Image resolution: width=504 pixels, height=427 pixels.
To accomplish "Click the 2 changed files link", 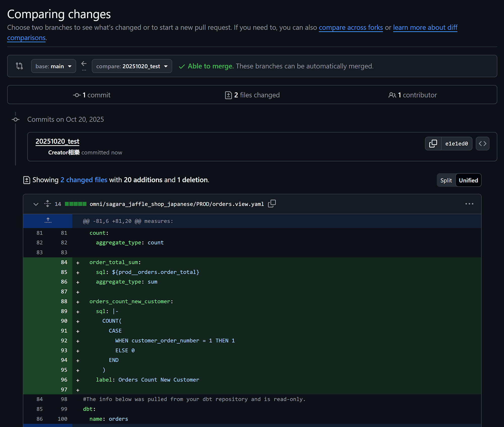I will pyautogui.click(x=84, y=180).
